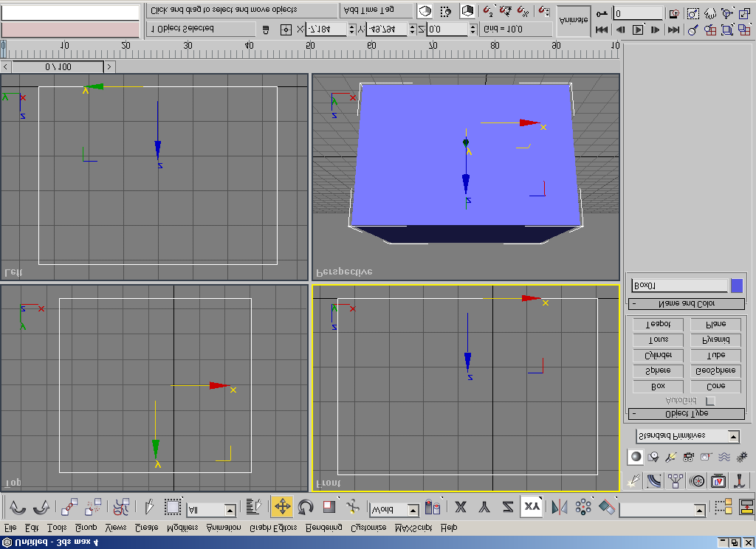Screen dimensions: 756x549
Task: Open the Standard Primitives dropdown
Action: click(687, 436)
